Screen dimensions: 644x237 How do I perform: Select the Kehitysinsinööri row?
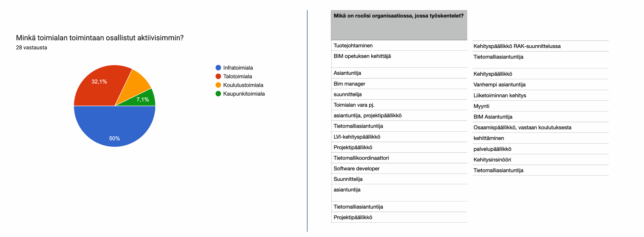point(492,160)
